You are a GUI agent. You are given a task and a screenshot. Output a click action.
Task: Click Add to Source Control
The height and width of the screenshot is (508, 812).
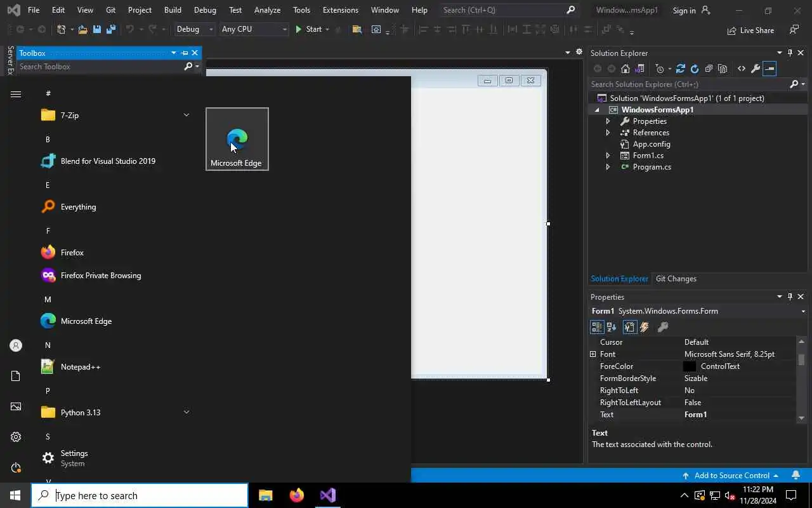click(x=730, y=475)
